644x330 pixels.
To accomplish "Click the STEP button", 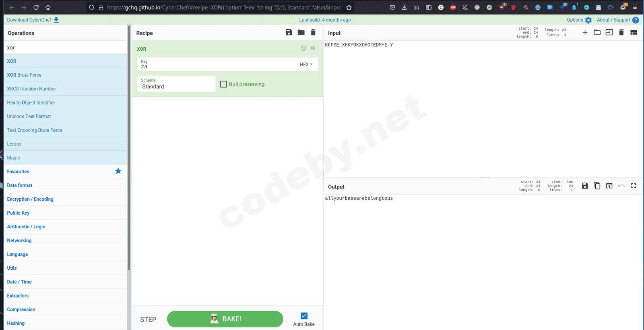I will point(148,320).
